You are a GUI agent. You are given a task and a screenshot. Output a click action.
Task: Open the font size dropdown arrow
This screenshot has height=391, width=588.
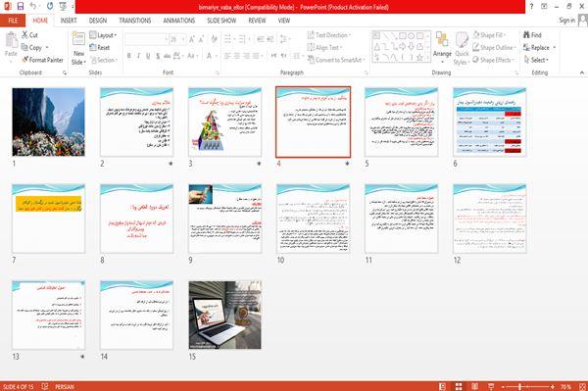pyautogui.click(x=183, y=39)
